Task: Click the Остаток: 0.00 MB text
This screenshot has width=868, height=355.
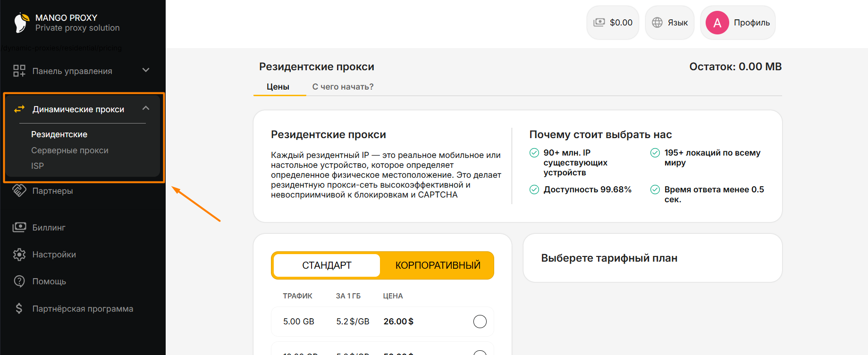Action: (735, 66)
